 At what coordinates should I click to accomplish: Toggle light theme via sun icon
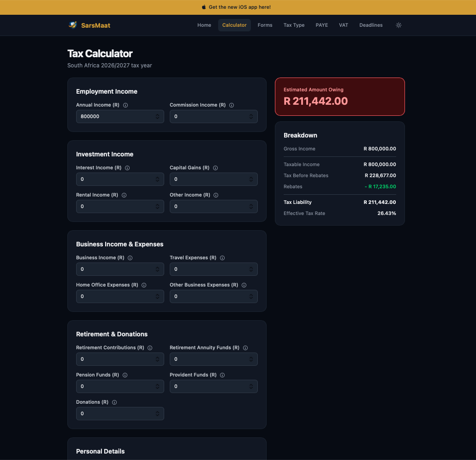pos(399,25)
